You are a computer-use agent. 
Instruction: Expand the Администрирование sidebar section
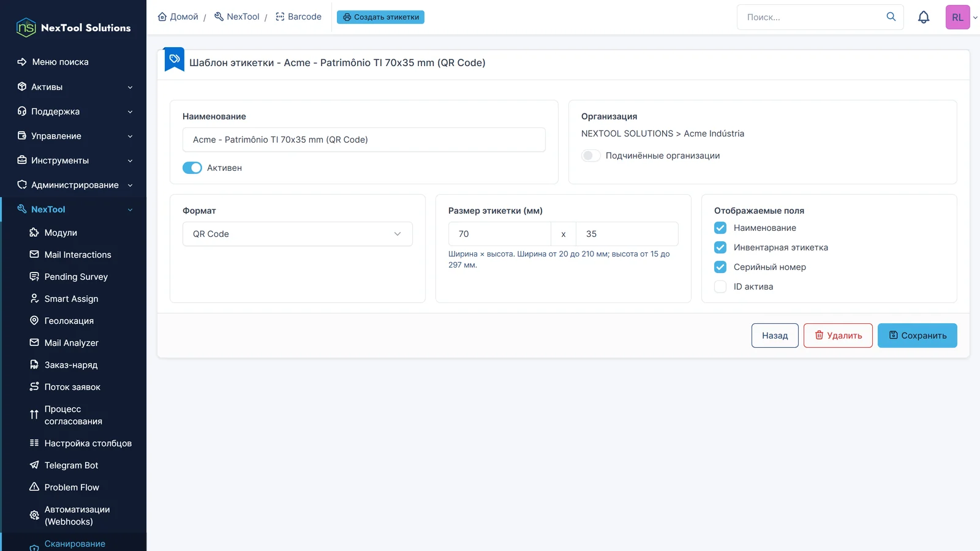[x=74, y=185]
